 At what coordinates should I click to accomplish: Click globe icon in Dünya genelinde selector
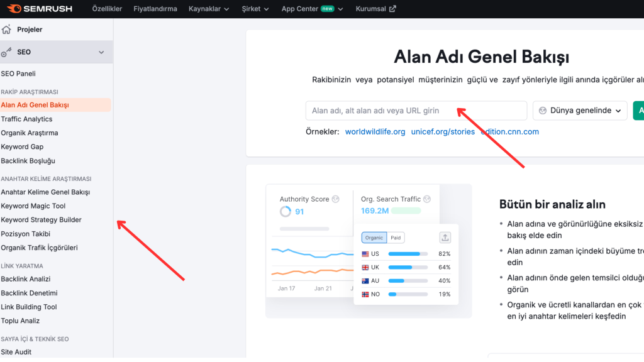point(542,111)
